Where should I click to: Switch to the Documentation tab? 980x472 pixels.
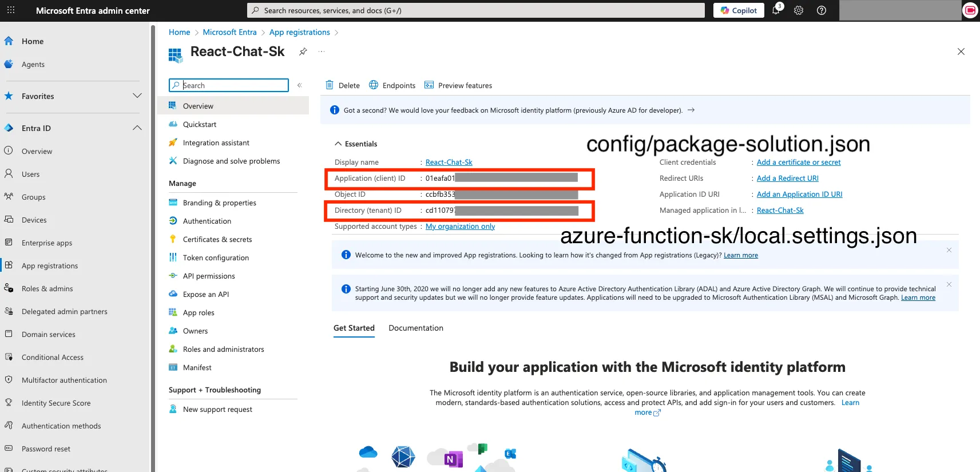(x=416, y=328)
